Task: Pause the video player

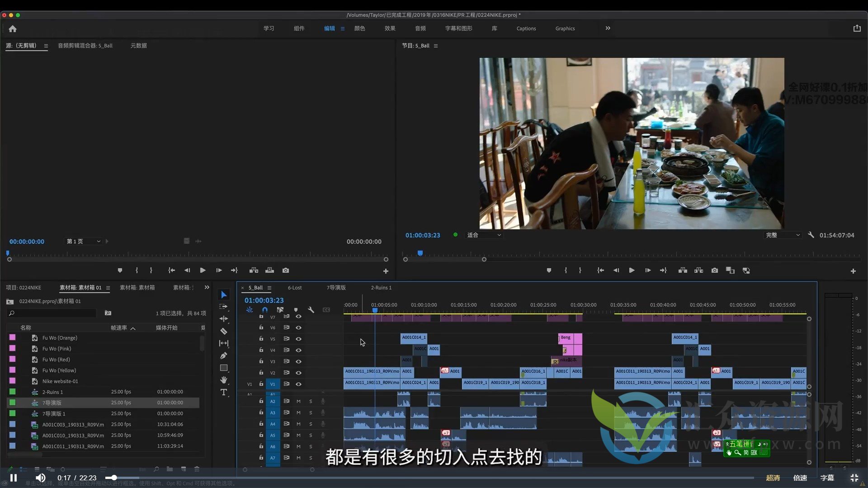Action: coord(14,478)
